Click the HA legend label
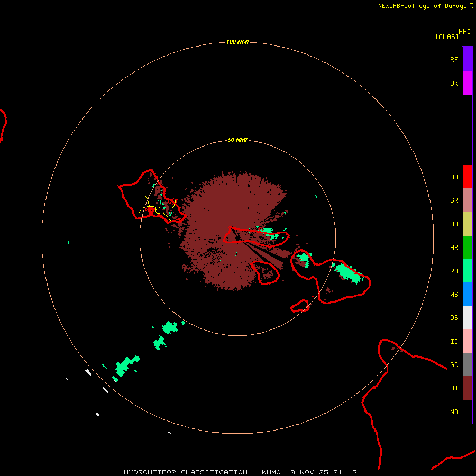This screenshot has width=476, height=476. click(454, 177)
